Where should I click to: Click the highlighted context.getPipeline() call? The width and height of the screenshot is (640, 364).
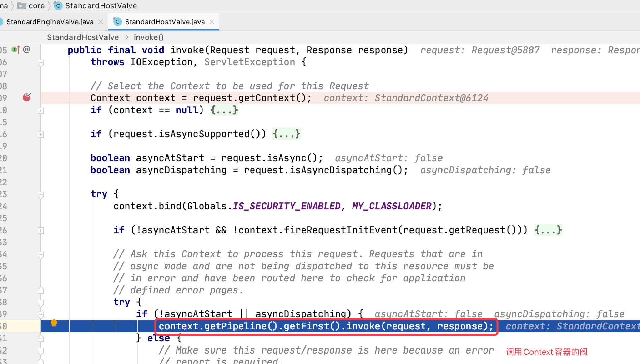[326, 326]
